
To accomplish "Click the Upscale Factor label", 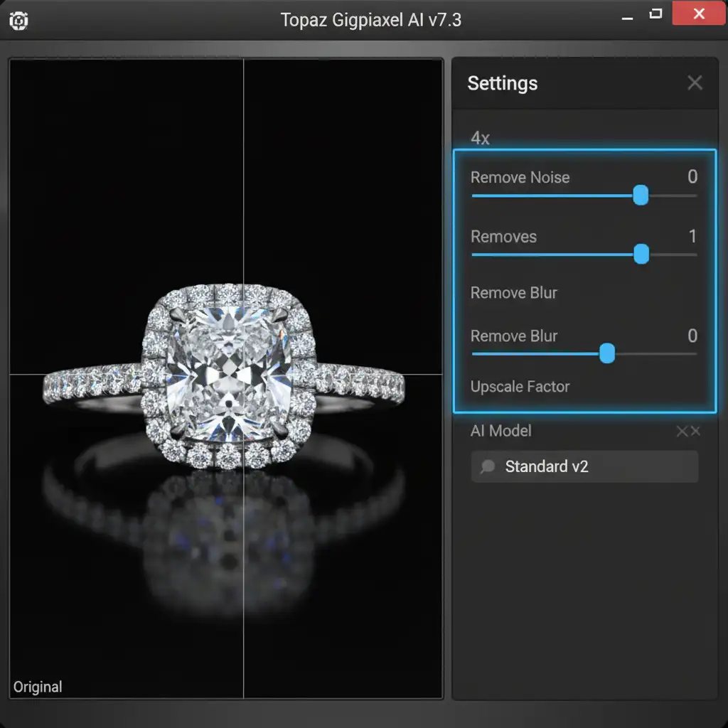I will [x=520, y=386].
